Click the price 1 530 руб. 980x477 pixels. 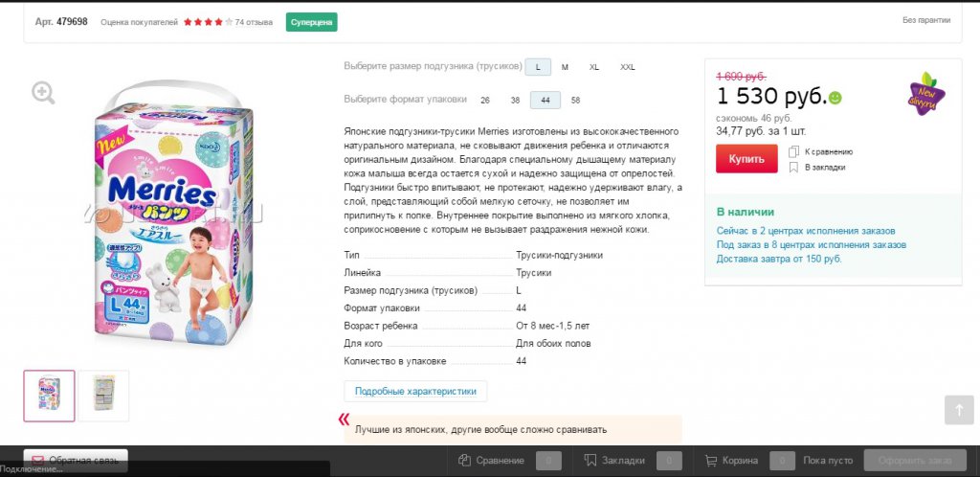point(771,97)
